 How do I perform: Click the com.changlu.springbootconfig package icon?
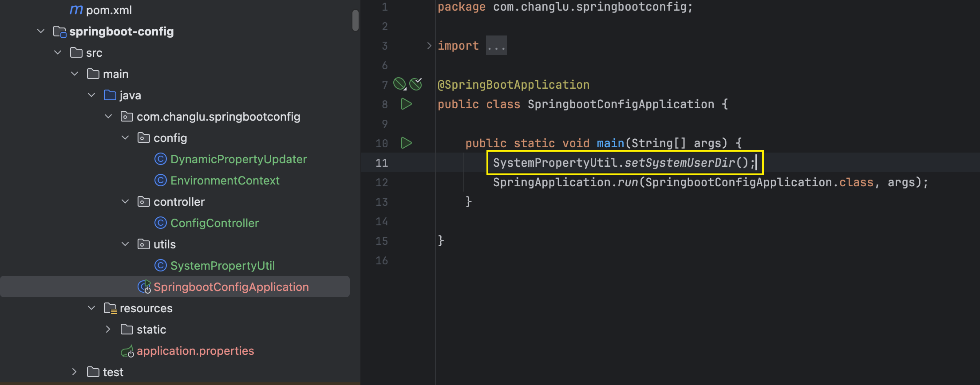coord(127,116)
